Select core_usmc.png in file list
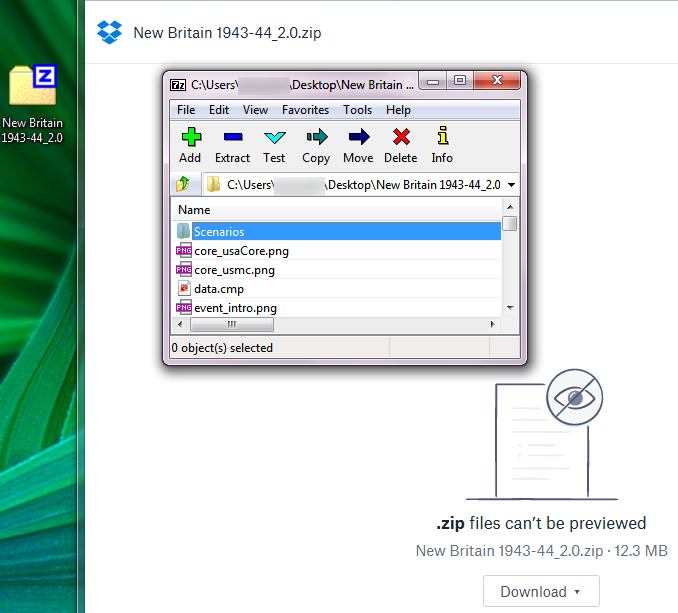Screen dimensions: 678x613 point(337,270)
